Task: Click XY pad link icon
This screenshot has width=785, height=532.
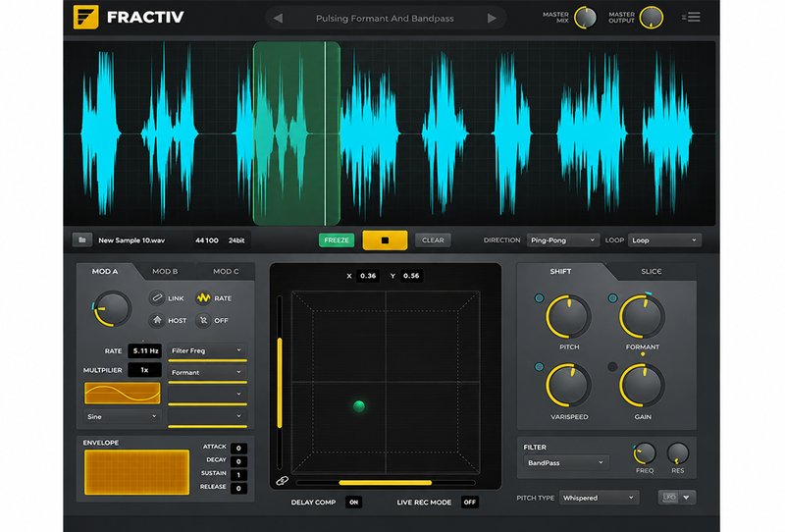Action: (282, 481)
